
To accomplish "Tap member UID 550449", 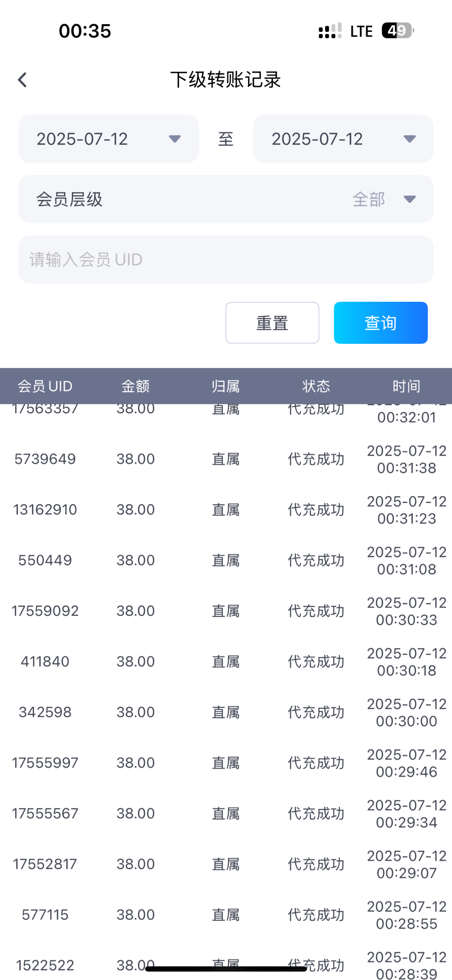I will coord(45,561).
